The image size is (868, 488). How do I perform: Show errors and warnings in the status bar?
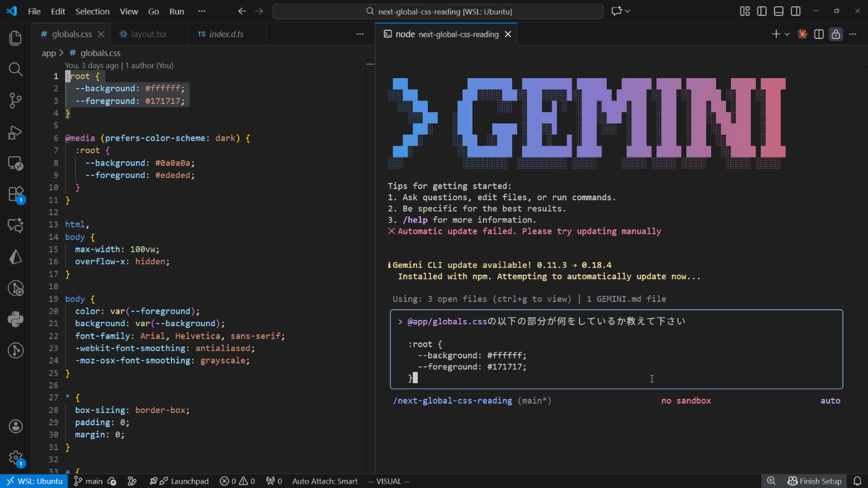(x=237, y=481)
